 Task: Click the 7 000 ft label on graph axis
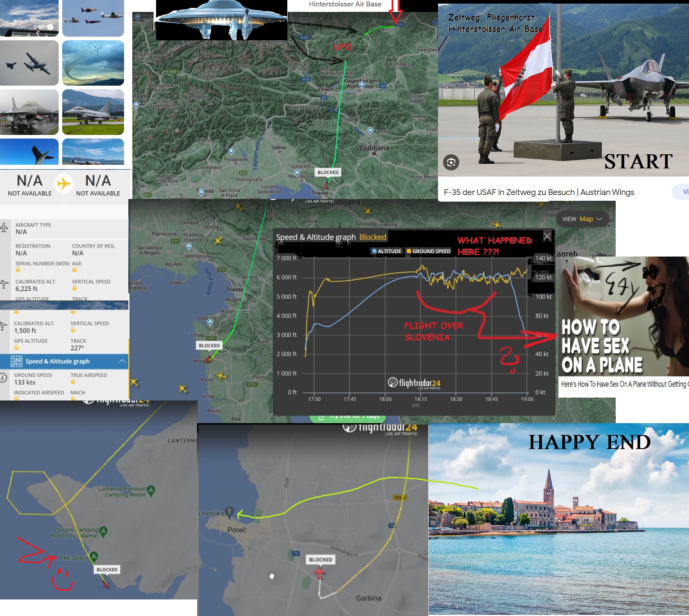tap(286, 258)
